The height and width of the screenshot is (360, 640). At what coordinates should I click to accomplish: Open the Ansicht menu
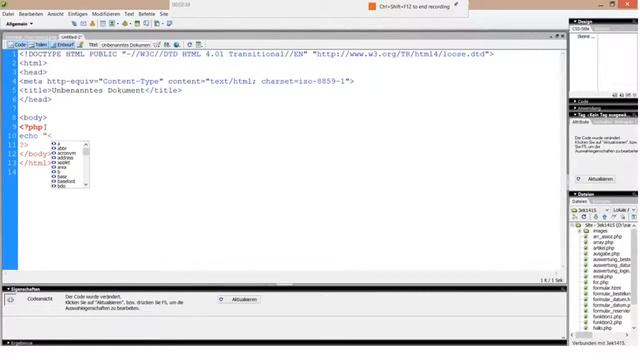[x=56, y=14]
